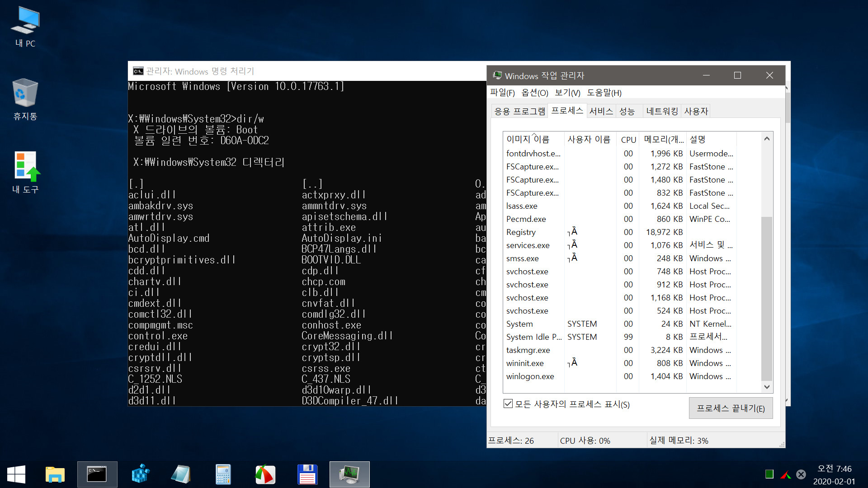
Task: Open the 옵션(O) menu
Action: (535, 93)
